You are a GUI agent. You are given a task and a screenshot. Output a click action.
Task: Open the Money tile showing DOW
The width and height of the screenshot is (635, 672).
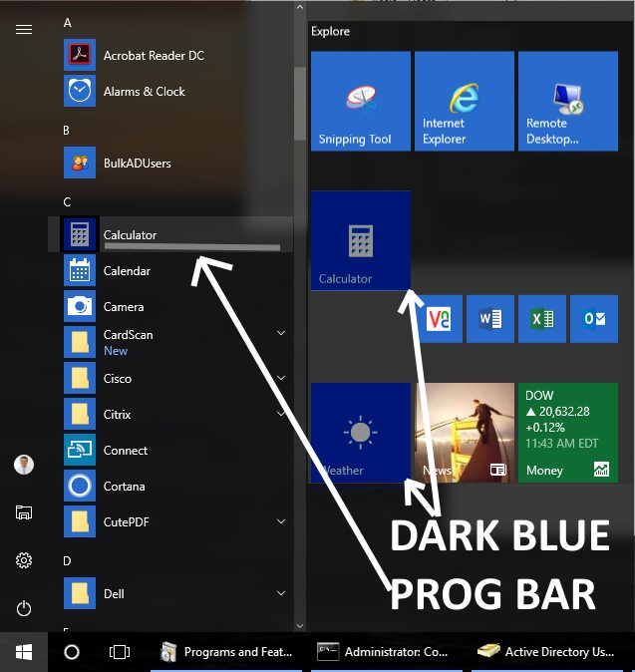pos(567,433)
